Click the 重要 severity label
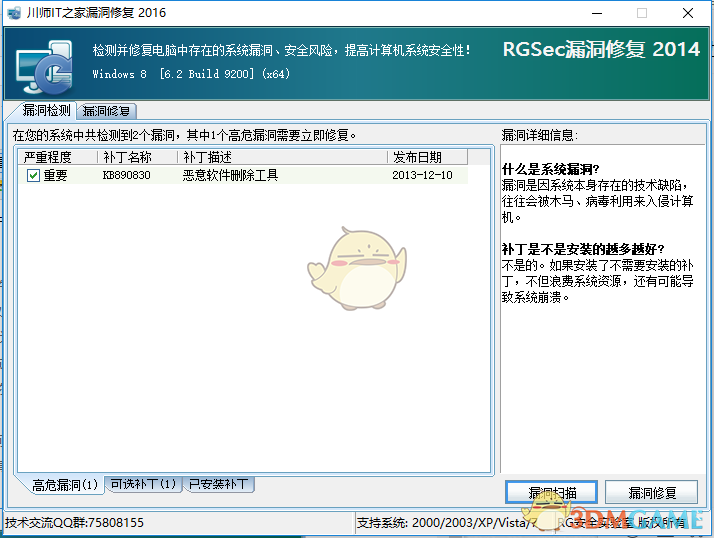The height and width of the screenshot is (538, 714). coord(56,175)
